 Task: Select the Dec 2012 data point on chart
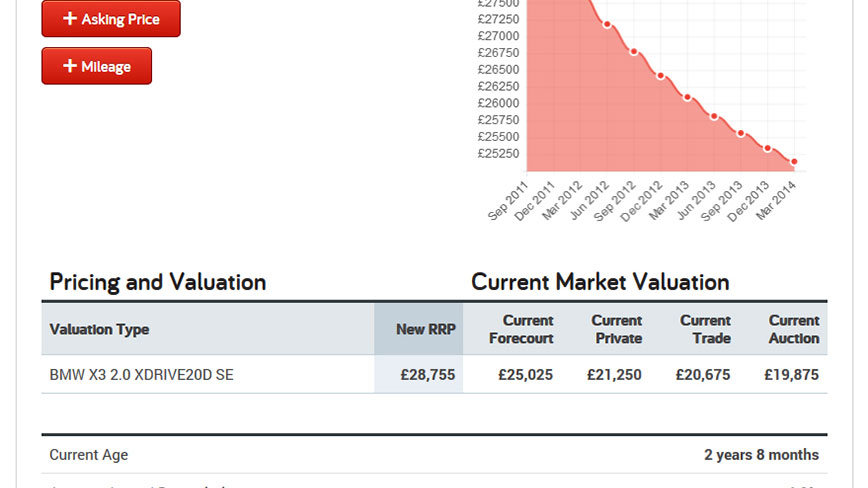tap(660, 76)
